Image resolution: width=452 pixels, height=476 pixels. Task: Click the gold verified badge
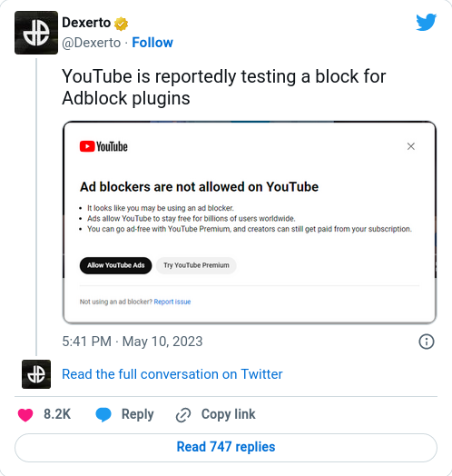pyautogui.click(x=121, y=24)
